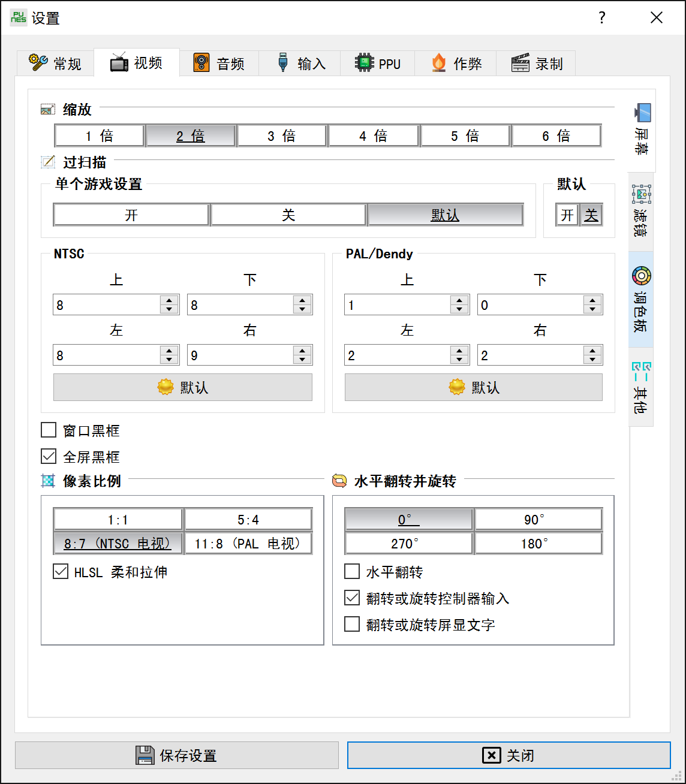Image resolution: width=686 pixels, height=784 pixels.
Task: Click the TV icon on 视频 tab
Action: 119,62
